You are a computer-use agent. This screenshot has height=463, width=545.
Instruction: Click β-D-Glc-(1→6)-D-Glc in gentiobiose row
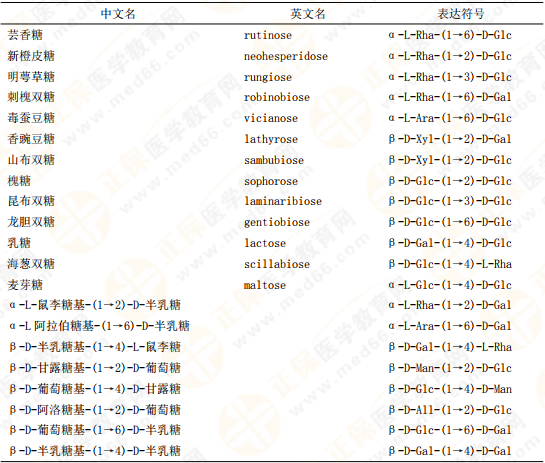[450, 221]
